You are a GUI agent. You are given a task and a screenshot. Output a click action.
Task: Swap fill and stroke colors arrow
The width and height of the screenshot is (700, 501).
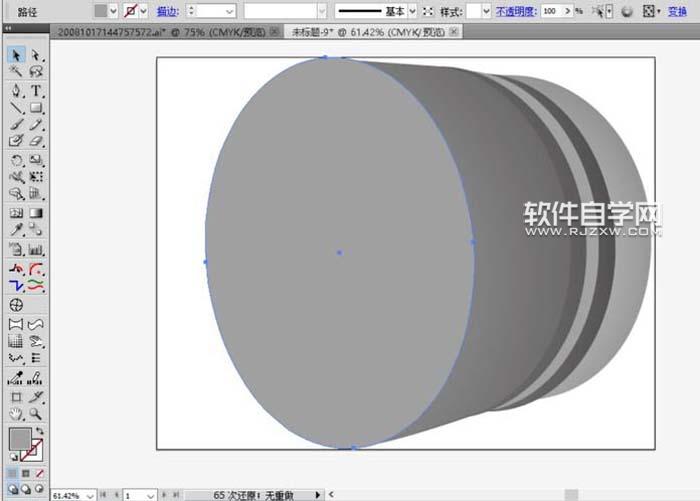coord(40,431)
